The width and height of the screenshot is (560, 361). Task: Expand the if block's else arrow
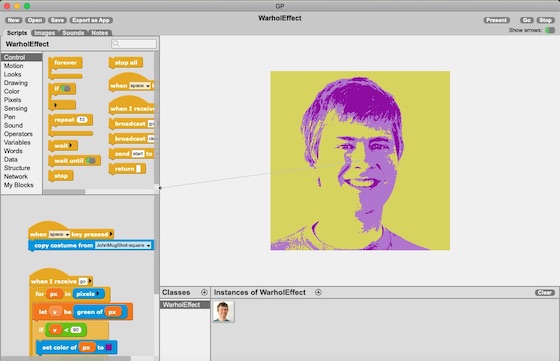pos(55,105)
